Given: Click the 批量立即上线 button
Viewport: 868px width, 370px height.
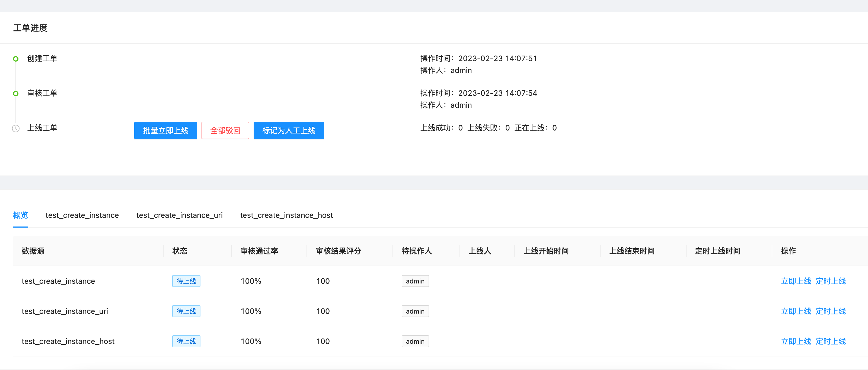Looking at the screenshot, I should [165, 130].
